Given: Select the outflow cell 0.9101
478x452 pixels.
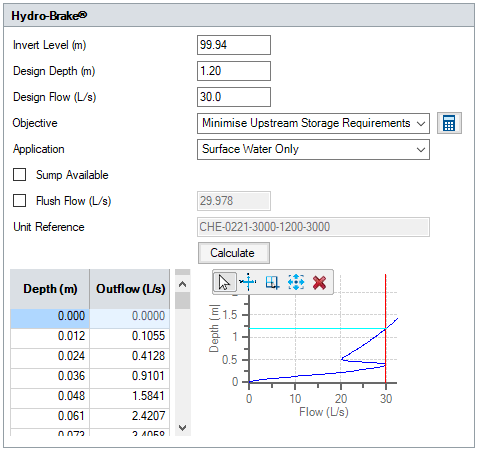Looking at the screenshot, I should pyautogui.click(x=130, y=378).
